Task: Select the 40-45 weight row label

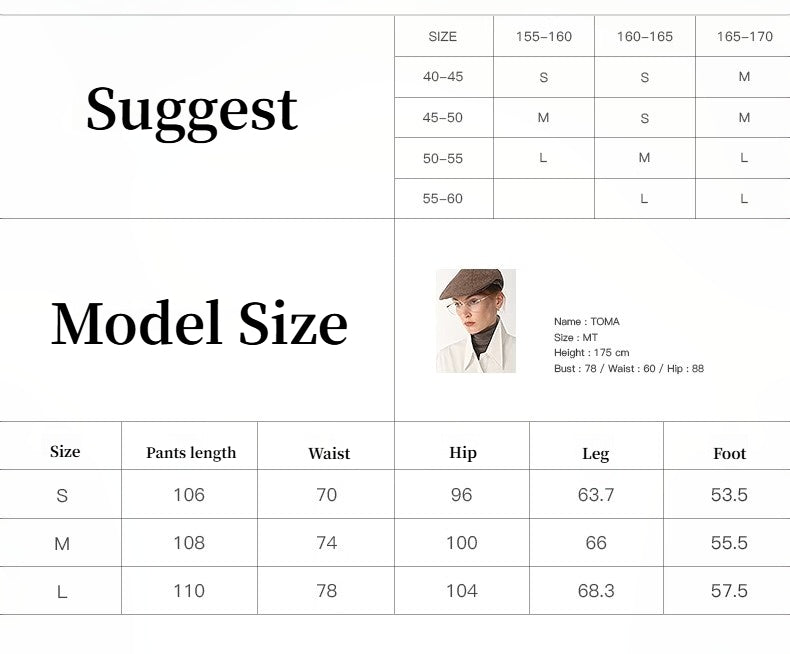Action: point(443,77)
